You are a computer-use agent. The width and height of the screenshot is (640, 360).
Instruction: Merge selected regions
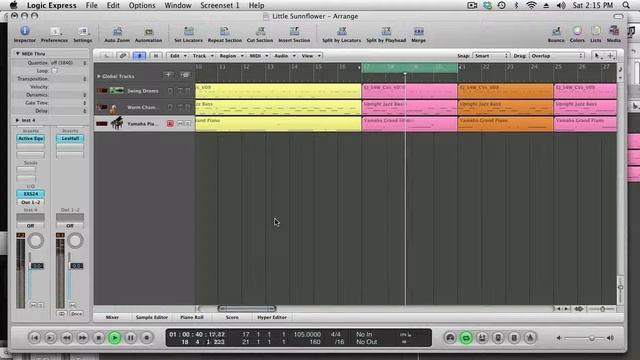pyautogui.click(x=418, y=34)
